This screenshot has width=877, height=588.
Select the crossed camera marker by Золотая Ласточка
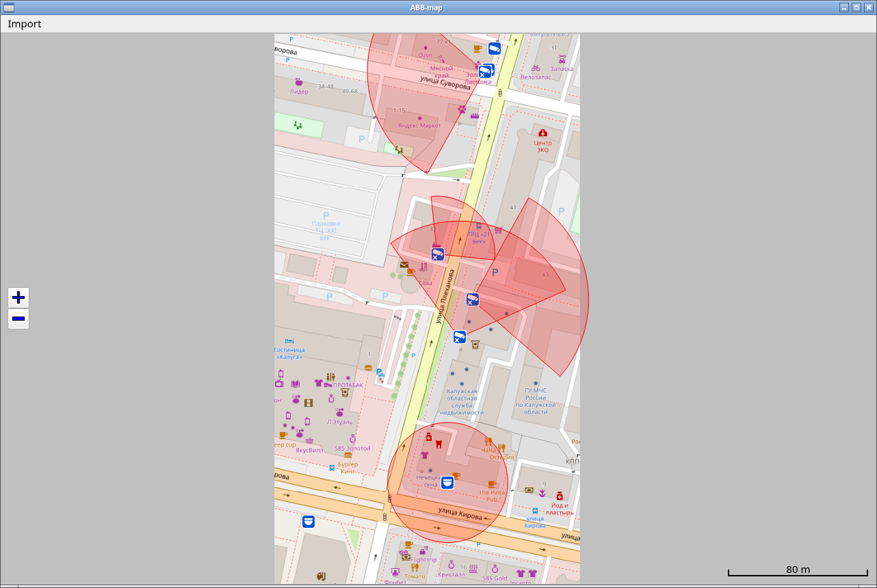[x=485, y=71]
